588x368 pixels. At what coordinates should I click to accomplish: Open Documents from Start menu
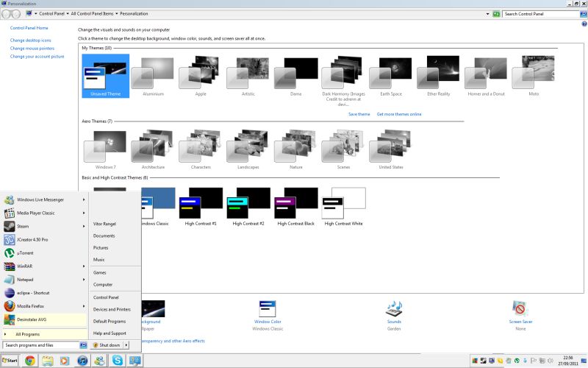click(x=104, y=236)
